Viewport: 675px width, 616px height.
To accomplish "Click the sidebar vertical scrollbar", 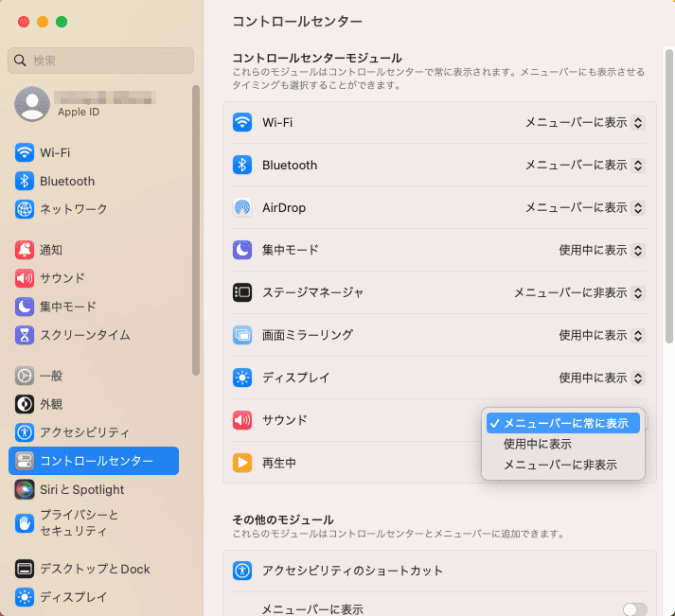I will 196,231.
